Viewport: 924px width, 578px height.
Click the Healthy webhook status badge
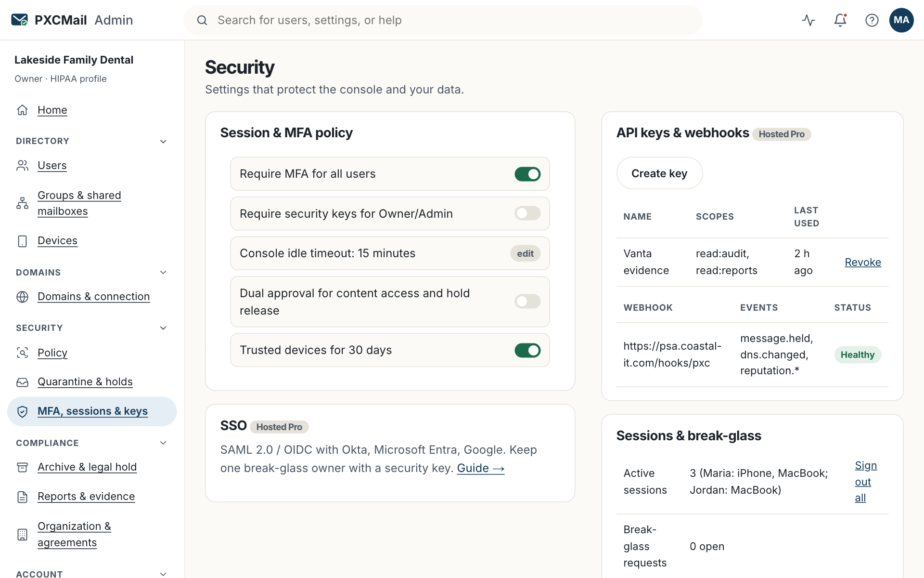tap(858, 355)
